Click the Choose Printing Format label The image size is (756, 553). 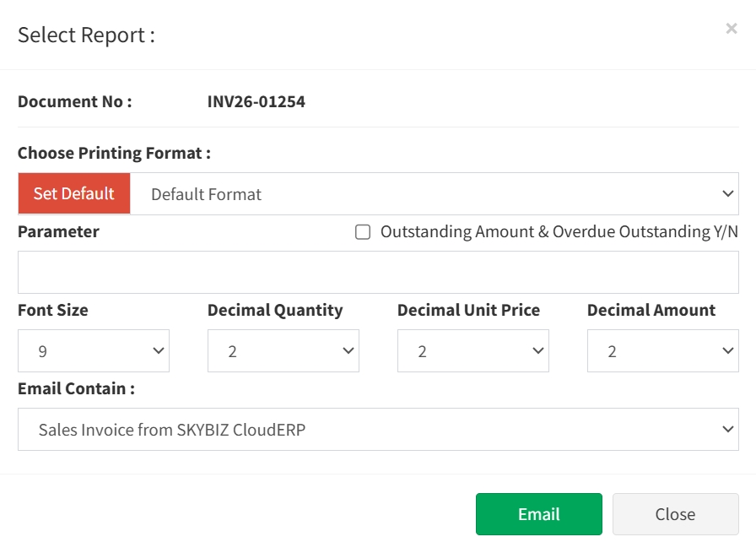coord(114,153)
